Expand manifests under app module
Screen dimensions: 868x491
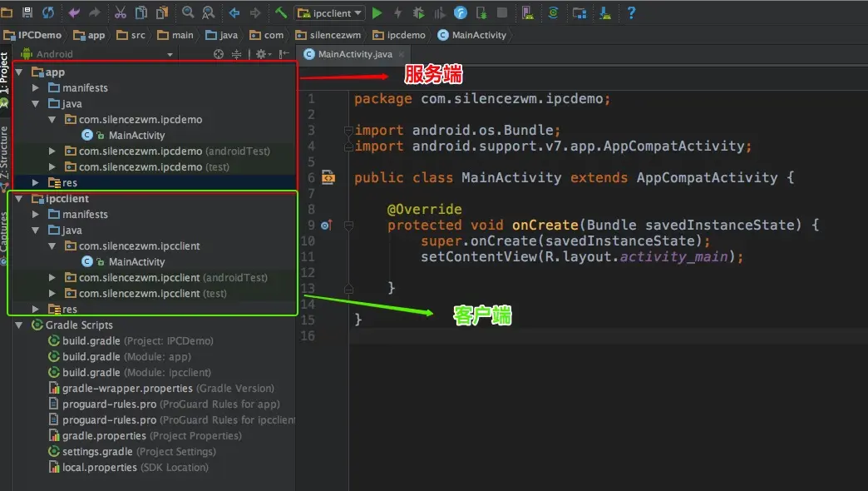pos(36,87)
